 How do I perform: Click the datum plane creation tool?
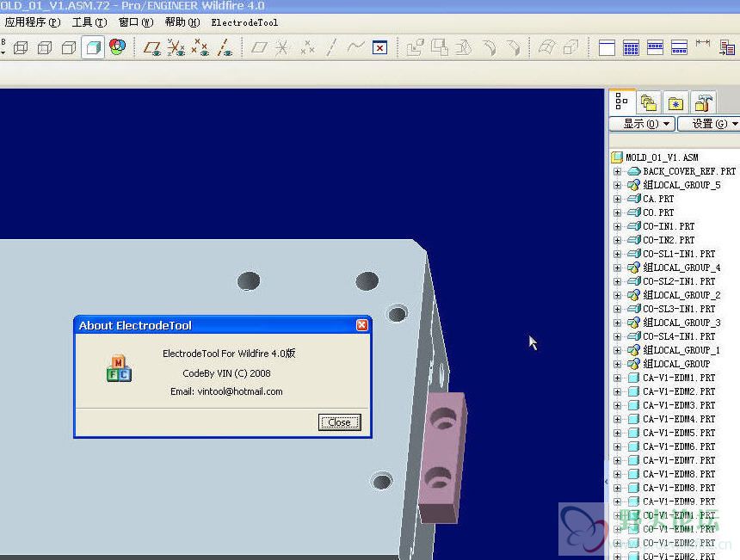[259, 47]
